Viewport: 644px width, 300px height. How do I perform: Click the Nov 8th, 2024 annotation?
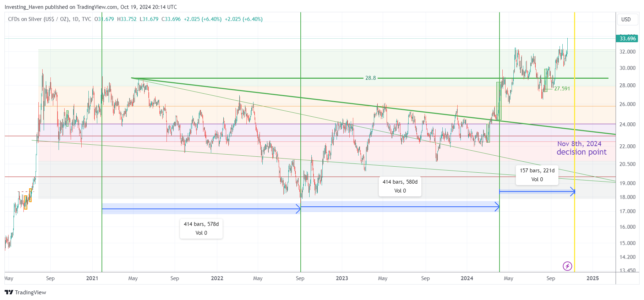pos(579,144)
